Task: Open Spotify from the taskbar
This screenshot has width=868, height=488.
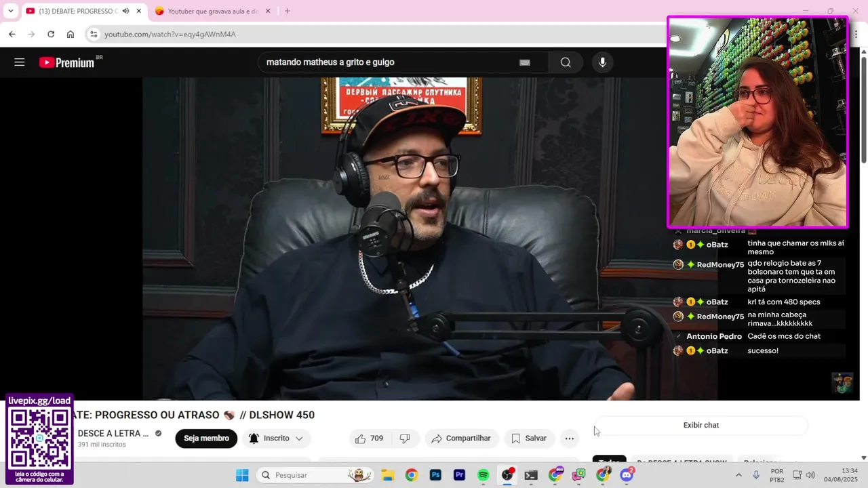Action: 483,475
